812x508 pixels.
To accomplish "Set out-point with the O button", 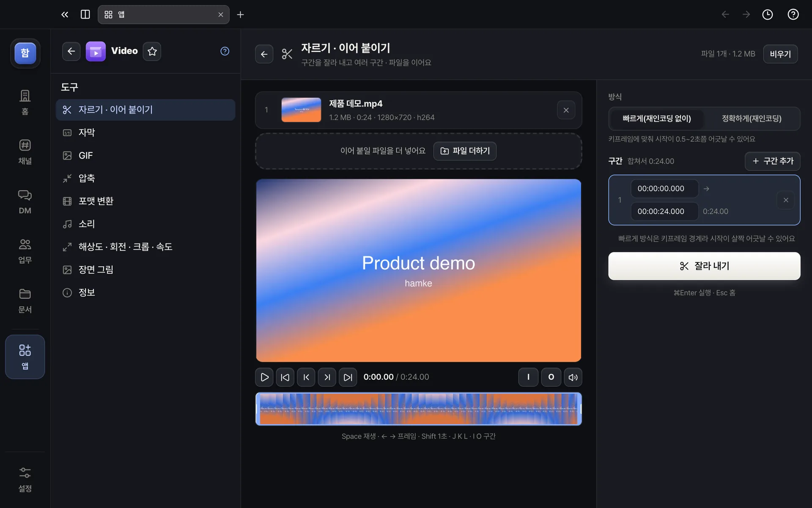I will click(x=551, y=377).
